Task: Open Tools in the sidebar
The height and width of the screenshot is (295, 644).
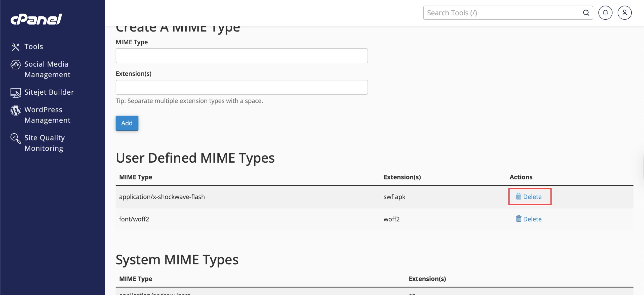Action: coord(34,47)
